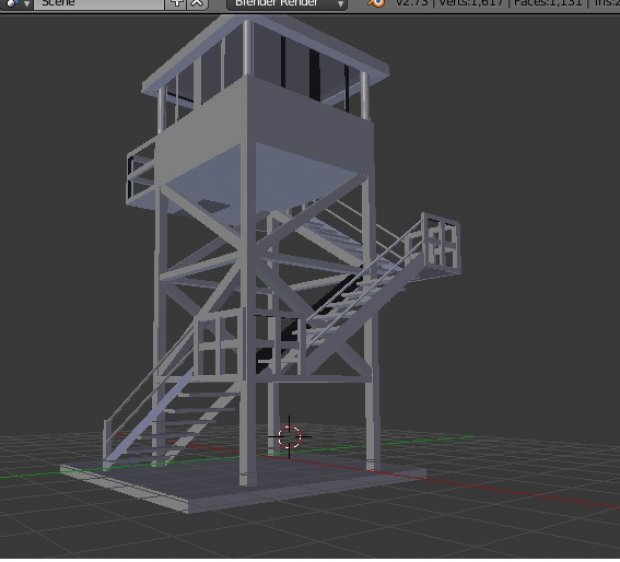This screenshot has width=620, height=562.
Task: Click the Blender logo icon in header
Action: pyautogui.click(x=376, y=4)
